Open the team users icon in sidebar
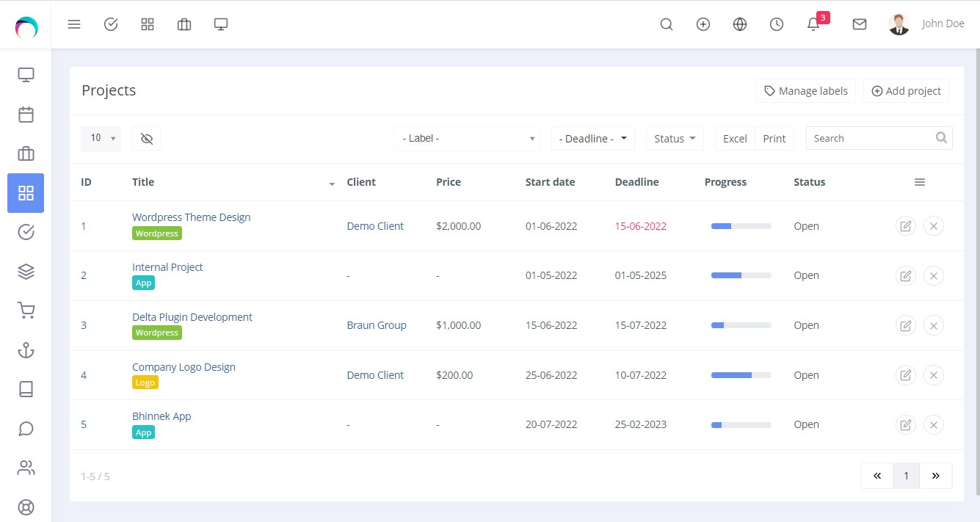 tap(26, 468)
